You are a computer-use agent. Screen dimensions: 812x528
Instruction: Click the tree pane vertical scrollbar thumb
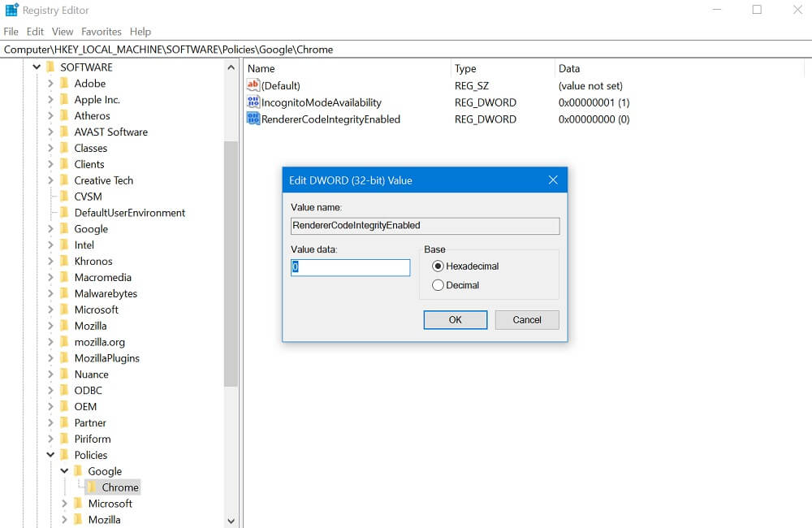point(231,263)
